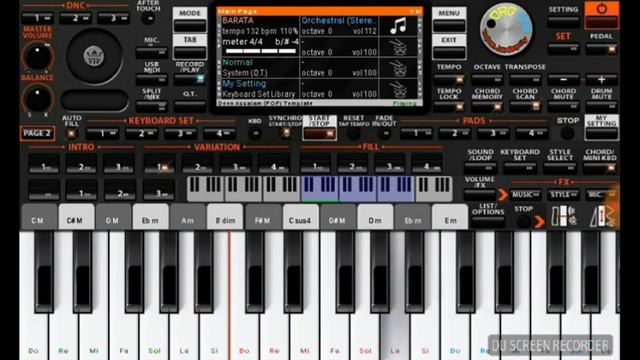The height and width of the screenshot is (360, 640).
Task: Adjust the Balance knob
Action: click(x=38, y=98)
